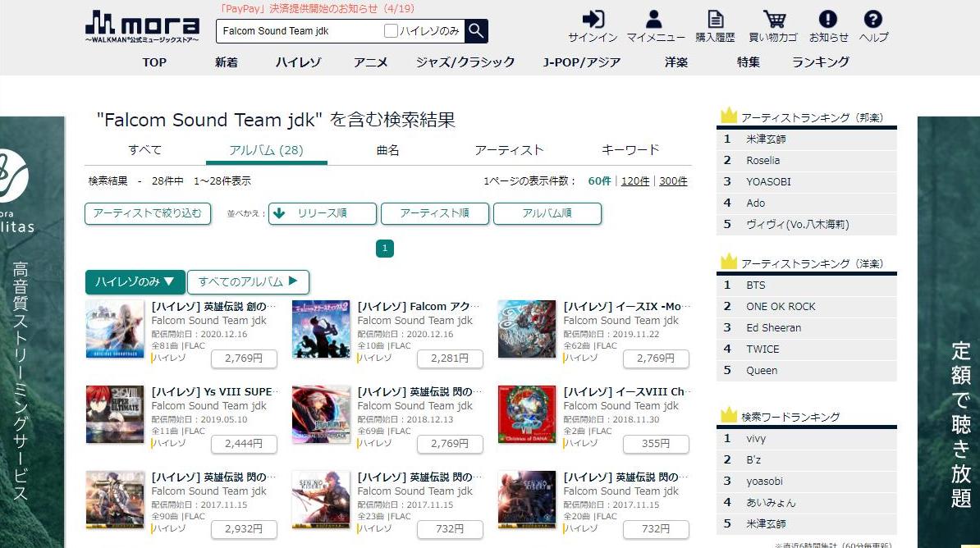
Task: Open 2018.12.13 英雄伝説 閃の album thumbnail
Action: [x=321, y=414]
